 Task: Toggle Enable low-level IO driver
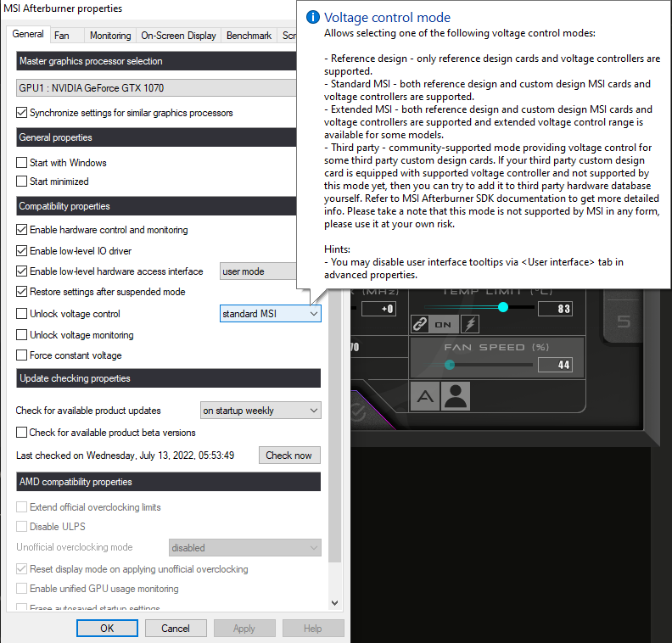(x=21, y=250)
